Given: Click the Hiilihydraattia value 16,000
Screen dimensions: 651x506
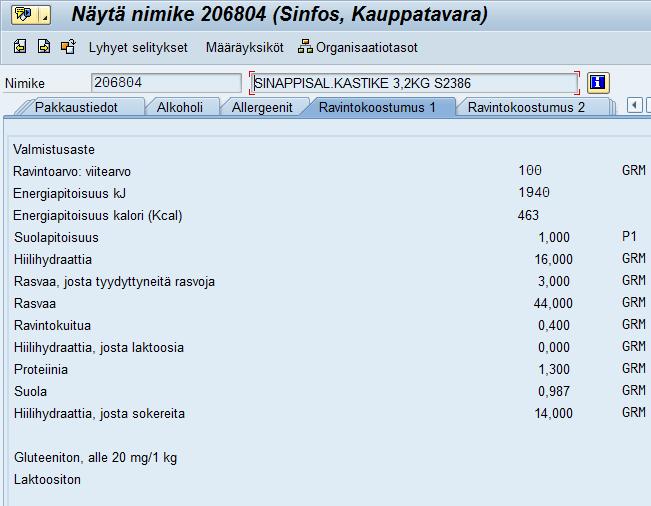Looking at the screenshot, I should point(553,259).
